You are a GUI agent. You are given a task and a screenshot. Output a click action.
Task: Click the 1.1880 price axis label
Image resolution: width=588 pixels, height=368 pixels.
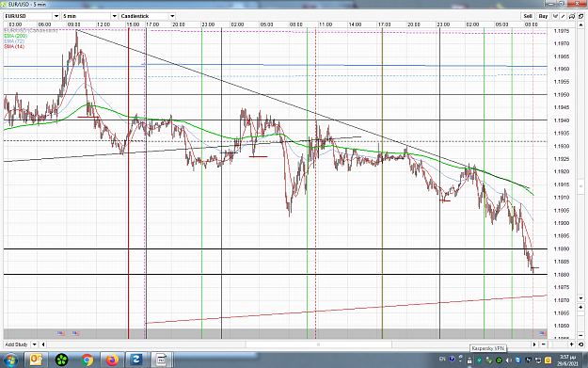click(562, 275)
